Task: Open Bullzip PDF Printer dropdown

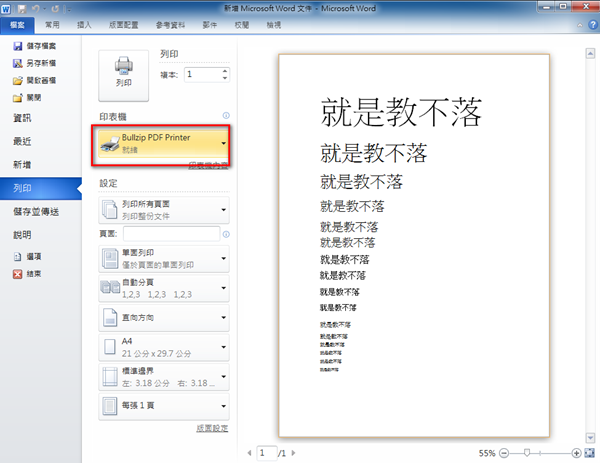Action: pos(163,143)
